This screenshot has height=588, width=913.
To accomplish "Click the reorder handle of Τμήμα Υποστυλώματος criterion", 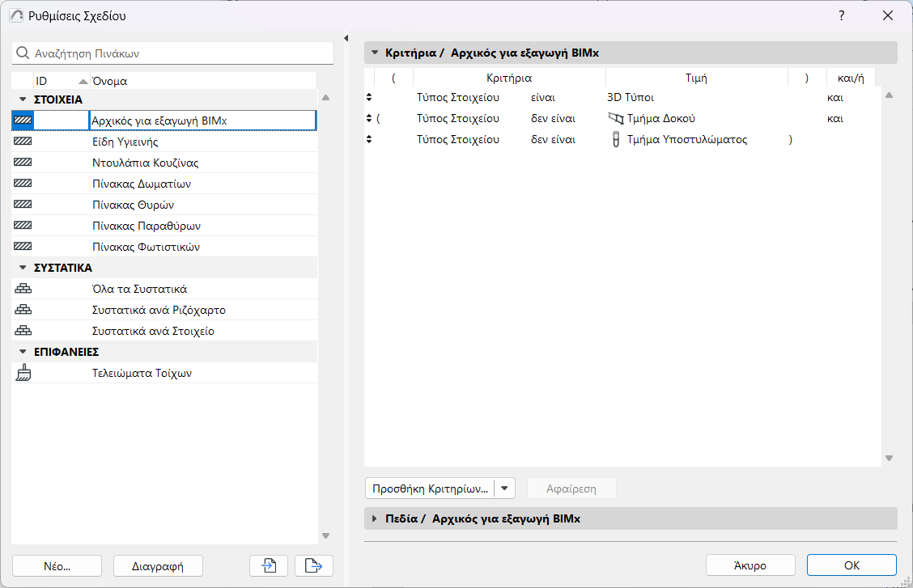I will click(x=369, y=139).
